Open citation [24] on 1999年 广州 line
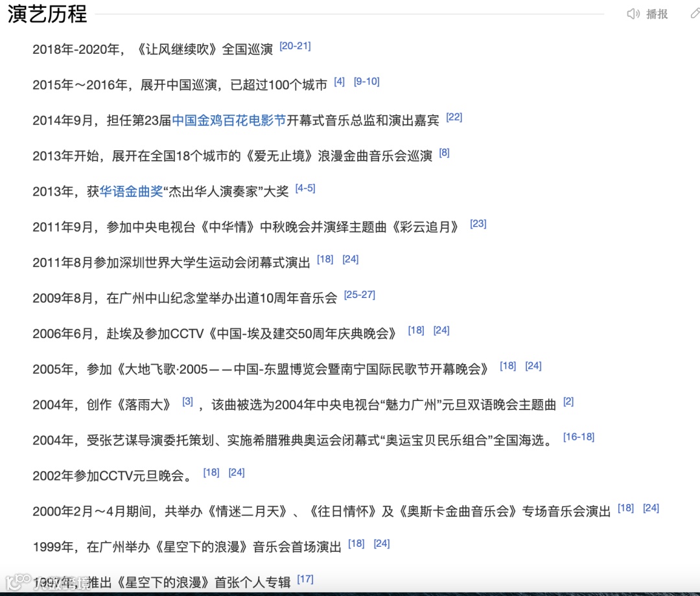Screen dimensions: 700x596 tap(382, 544)
